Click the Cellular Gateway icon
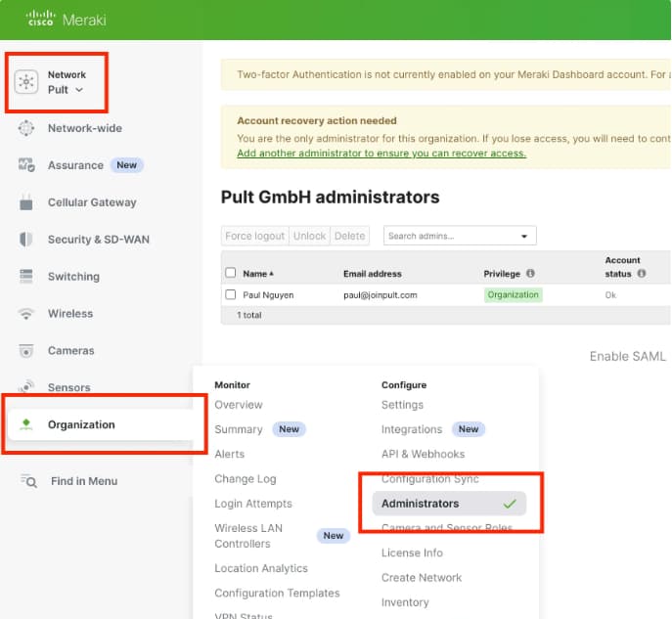Image resolution: width=672 pixels, height=619 pixels. pos(26,202)
